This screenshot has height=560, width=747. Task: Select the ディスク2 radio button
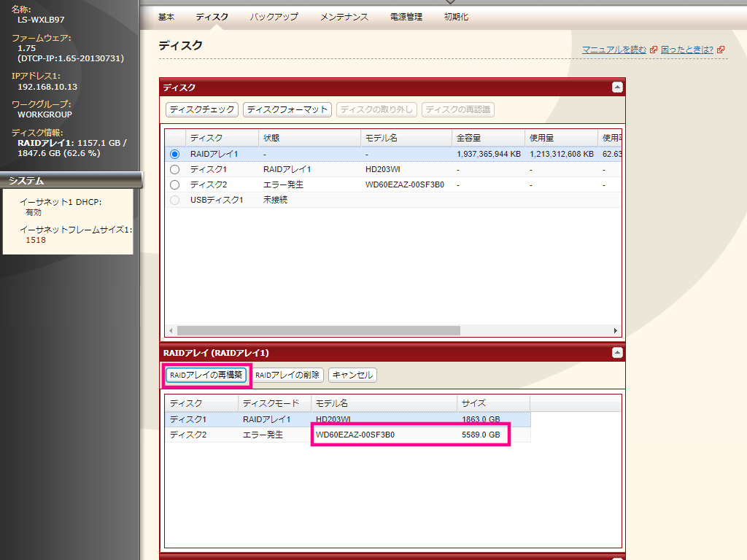[174, 184]
